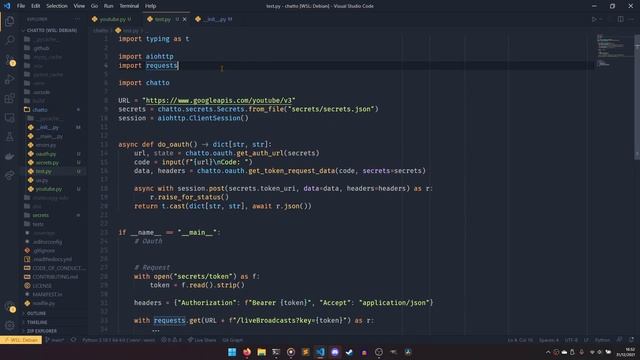This screenshot has width=640, height=360.
Task: Open File Explorer from the taskbar
Action: click(x=262, y=352)
